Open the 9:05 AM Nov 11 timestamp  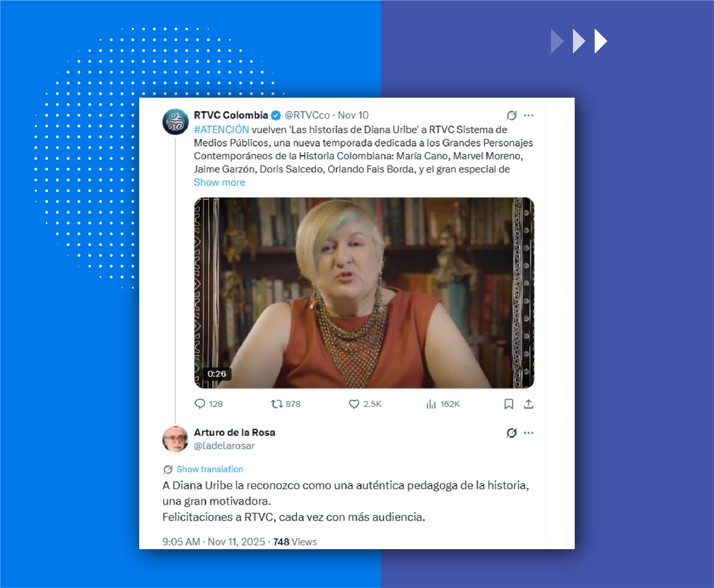pyautogui.click(x=214, y=542)
